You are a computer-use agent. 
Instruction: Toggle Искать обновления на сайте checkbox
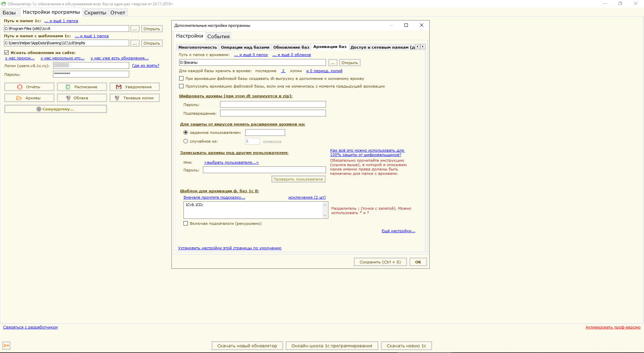pyautogui.click(x=7, y=53)
